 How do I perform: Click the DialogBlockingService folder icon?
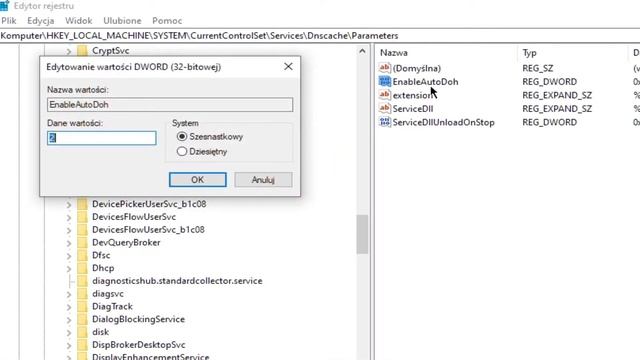tap(82, 319)
